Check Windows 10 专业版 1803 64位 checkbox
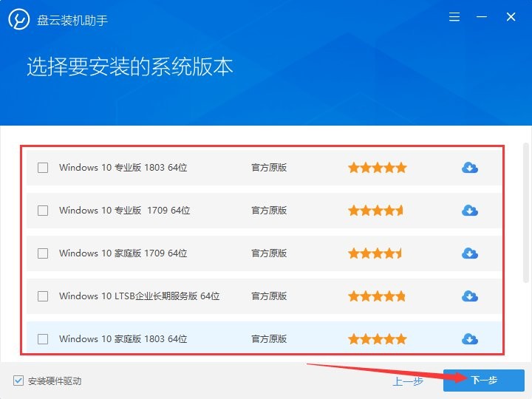Image resolution: width=532 pixels, height=399 pixels. (x=43, y=168)
